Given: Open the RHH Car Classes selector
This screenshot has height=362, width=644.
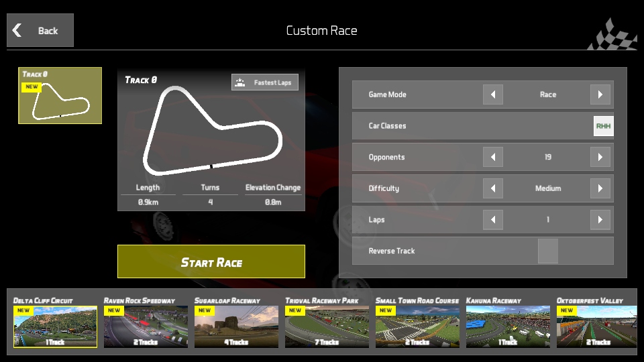Looking at the screenshot, I should click(603, 126).
